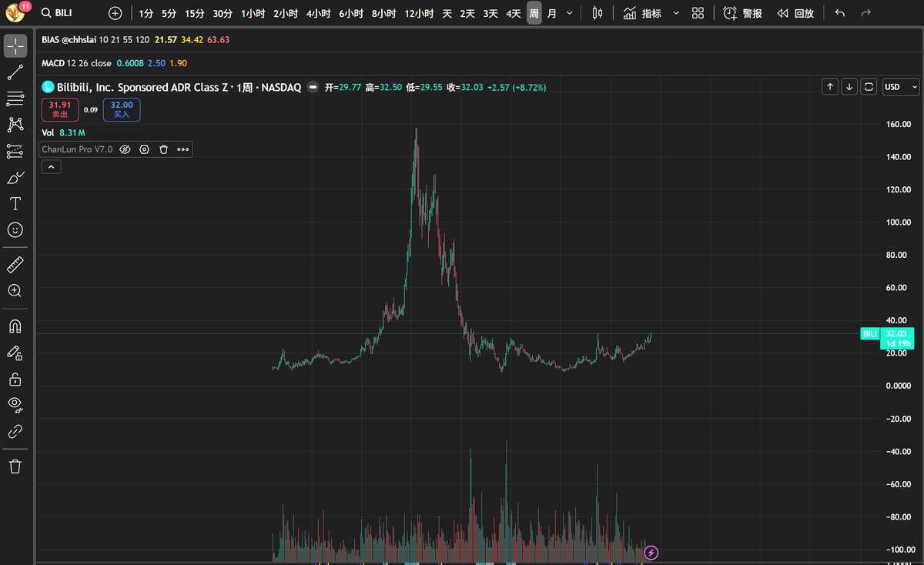Expand the timeframe interval dropdown arrow
924x565 pixels.
[569, 13]
